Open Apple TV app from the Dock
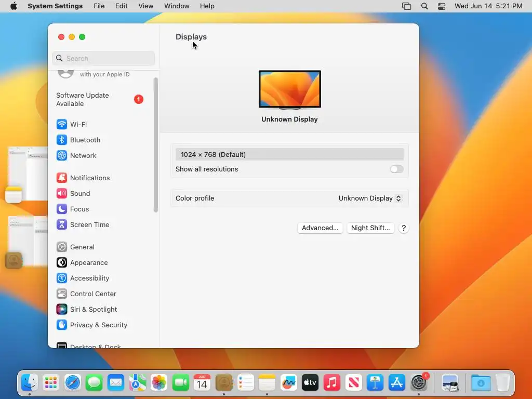532x399 pixels. click(310, 383)
